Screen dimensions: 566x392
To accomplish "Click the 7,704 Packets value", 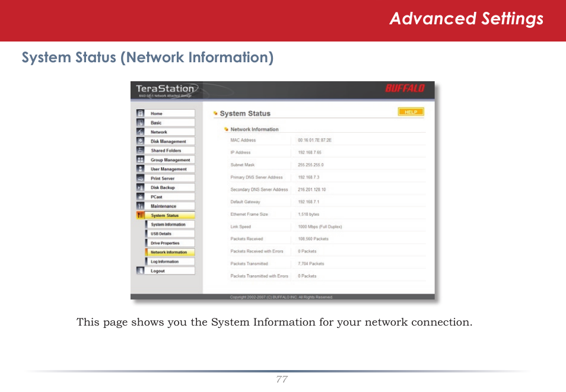I will [311, 263].
